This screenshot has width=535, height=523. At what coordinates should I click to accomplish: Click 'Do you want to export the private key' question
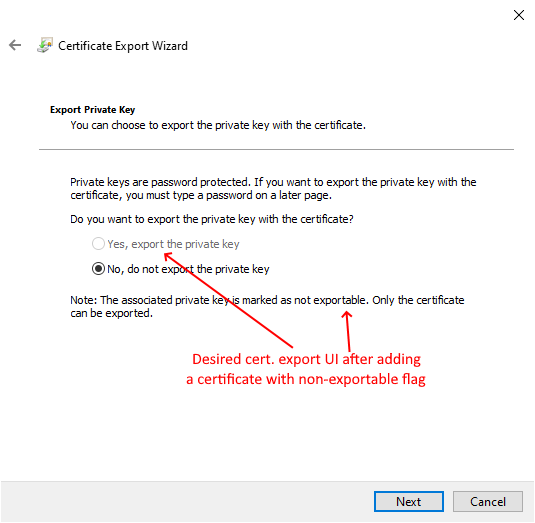[212, 219]
